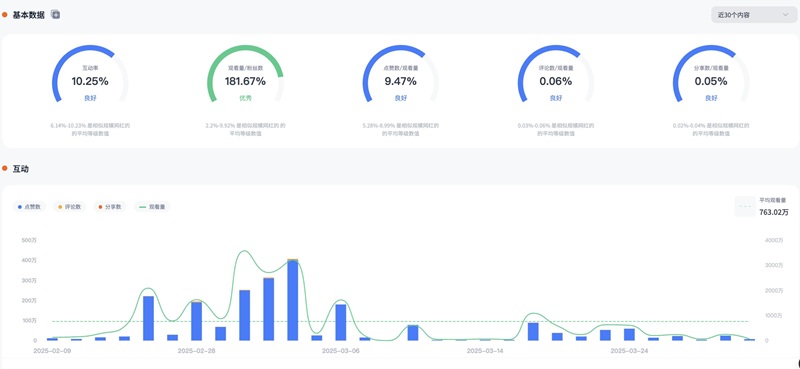Click the 互动 section heading
The image size is (800, 369).
click(x=20, y=168)
